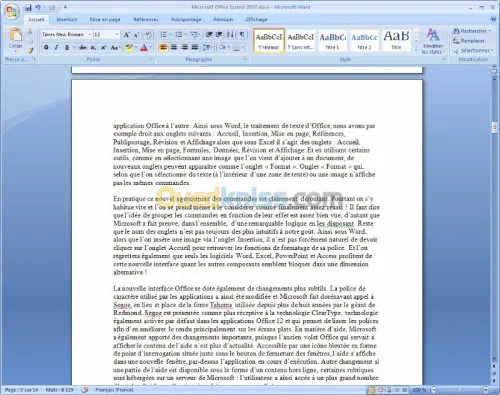Expand the styles gallery More arrow
This screenshot has width=500, height=395.
click(x=416, y=49)
